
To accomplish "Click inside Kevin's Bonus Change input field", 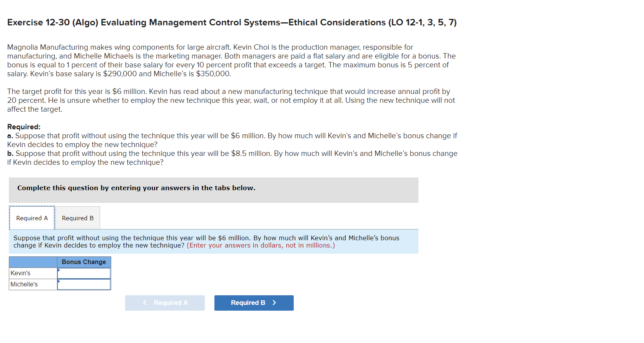I will 85,273.
